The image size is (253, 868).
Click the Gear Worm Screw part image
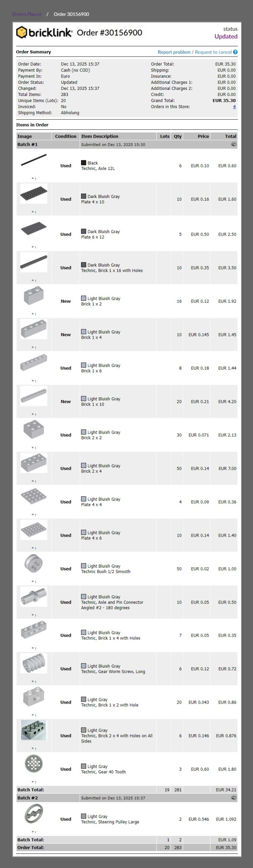pos(34,663)
